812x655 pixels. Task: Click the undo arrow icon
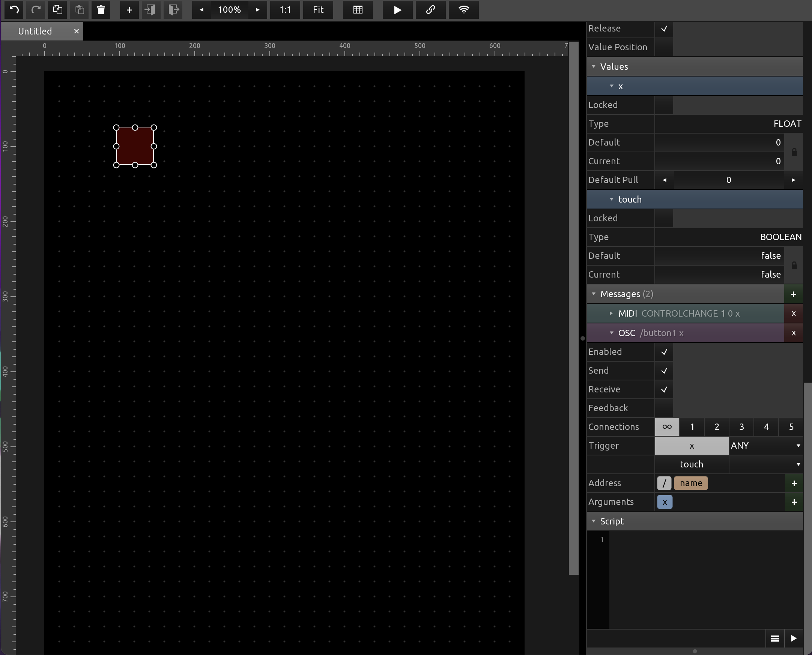tap(14, 9)
